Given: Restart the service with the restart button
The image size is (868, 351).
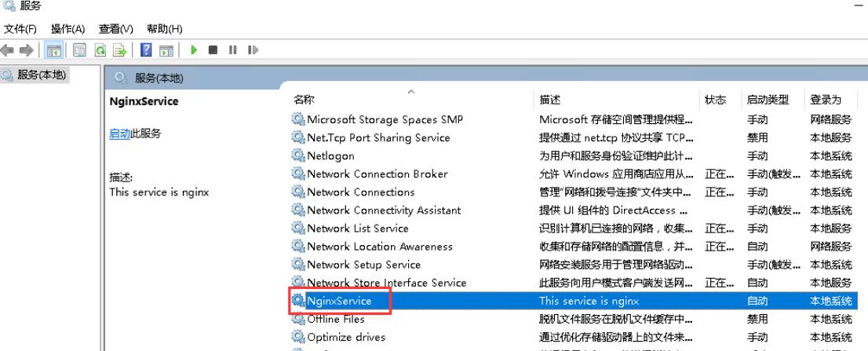Looking at the screenshot, I should tap(253, 50).
